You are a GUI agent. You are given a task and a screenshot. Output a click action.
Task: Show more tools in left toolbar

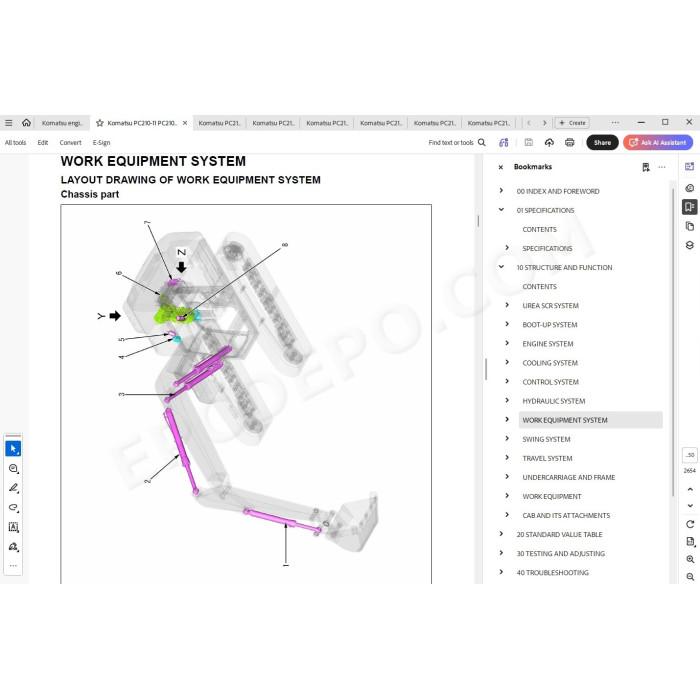point(13,566)
